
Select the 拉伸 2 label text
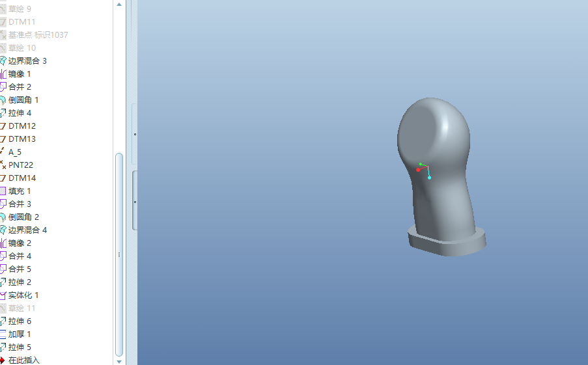pos(20,282)
